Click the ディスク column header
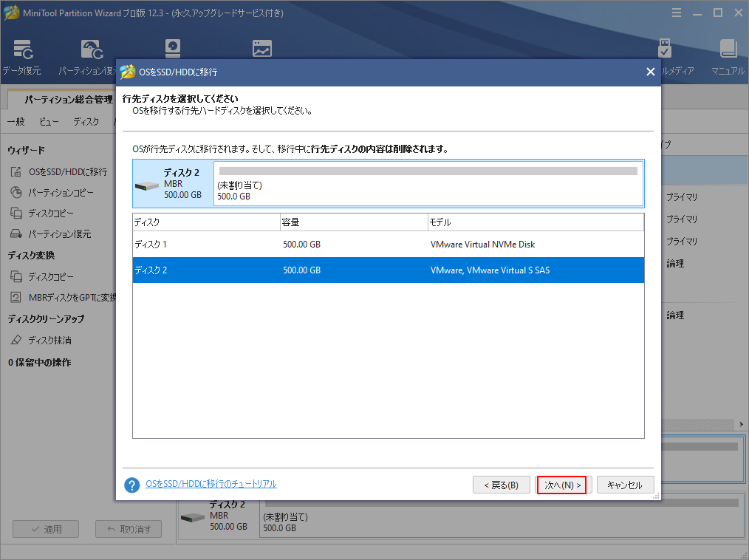 (206, 222)
